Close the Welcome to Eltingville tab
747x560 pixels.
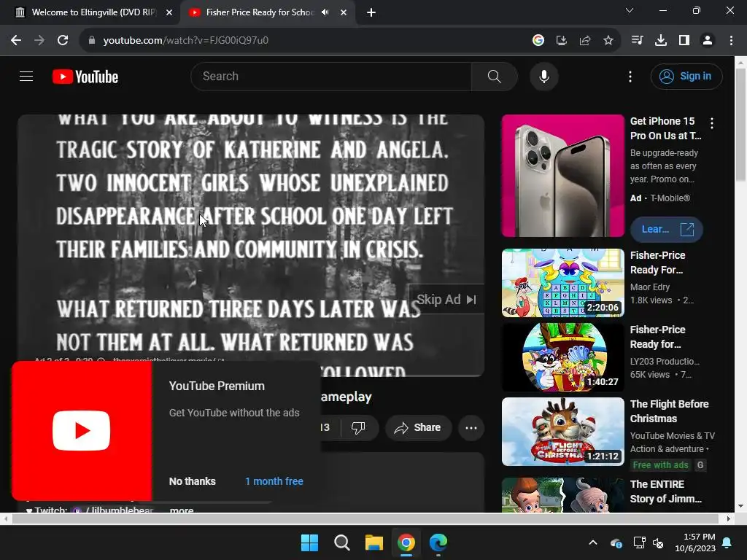169,12
